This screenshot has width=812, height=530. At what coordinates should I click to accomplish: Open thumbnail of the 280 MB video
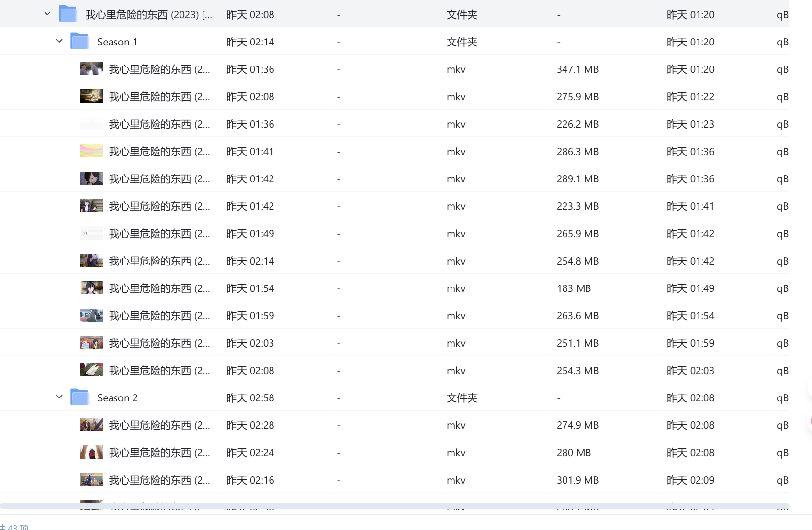[91, 452]
